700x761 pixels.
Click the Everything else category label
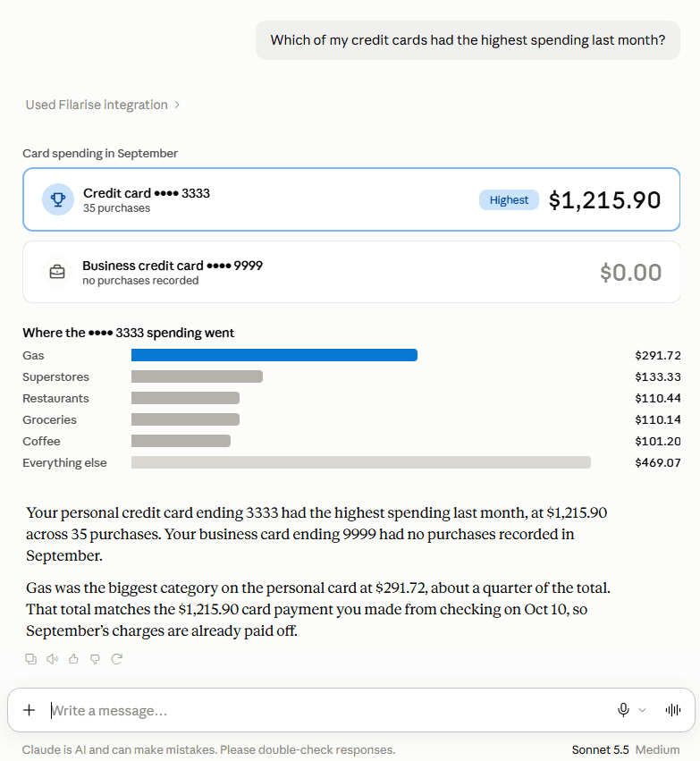pyautogui.click(x=64, y=463)
